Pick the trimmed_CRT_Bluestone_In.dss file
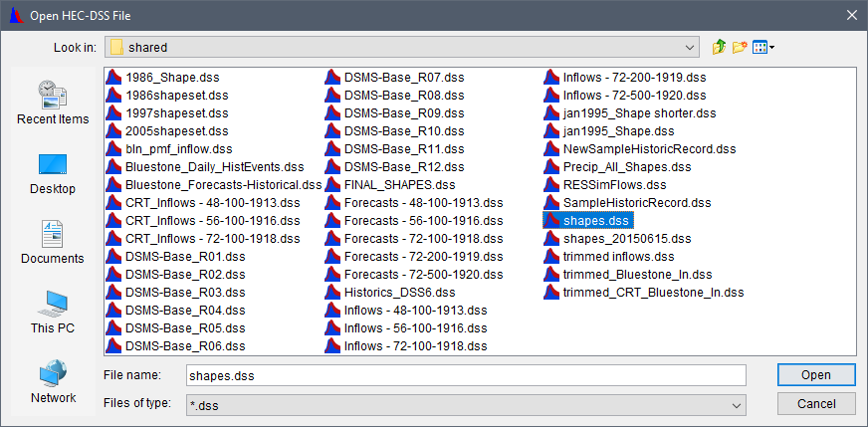868x427 pixels. tap(653, 293)
